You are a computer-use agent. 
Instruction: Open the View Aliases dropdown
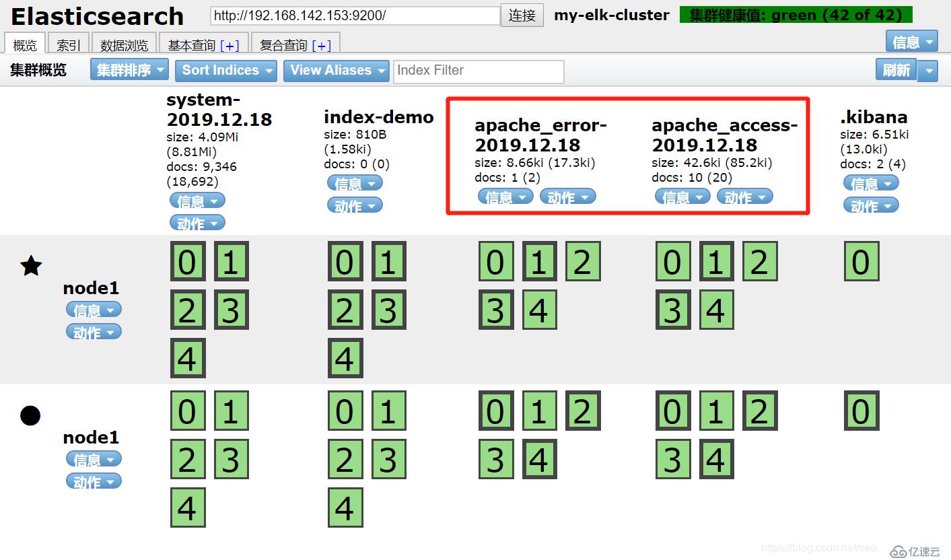point(337,70)
